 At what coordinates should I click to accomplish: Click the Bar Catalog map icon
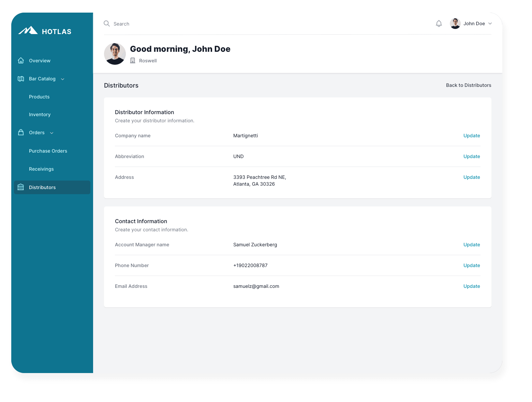point(21,79)
